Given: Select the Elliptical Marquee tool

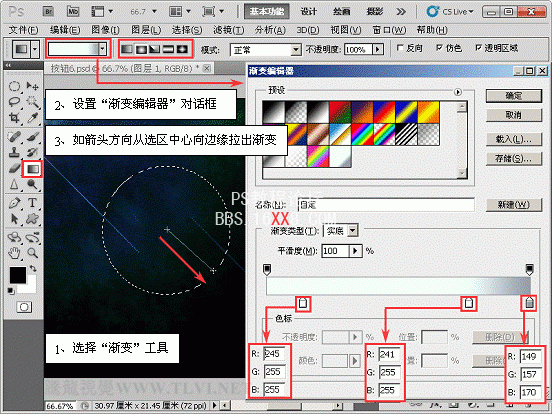Looking at the screenshot, I should click(x=14, y=86).
